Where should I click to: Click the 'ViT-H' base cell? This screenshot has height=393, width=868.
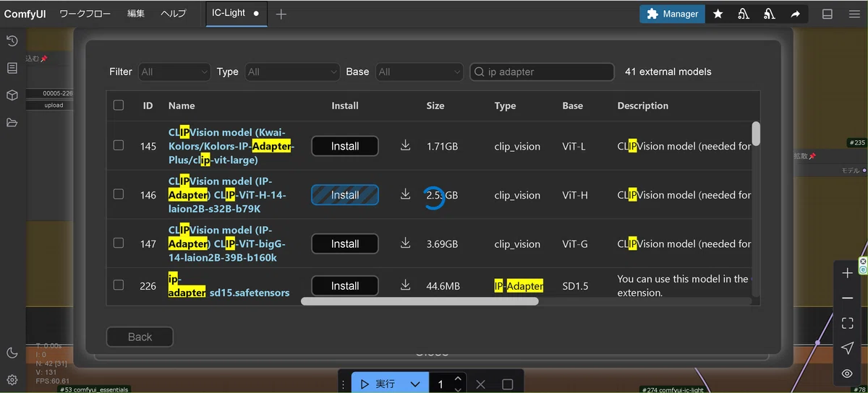574,195
